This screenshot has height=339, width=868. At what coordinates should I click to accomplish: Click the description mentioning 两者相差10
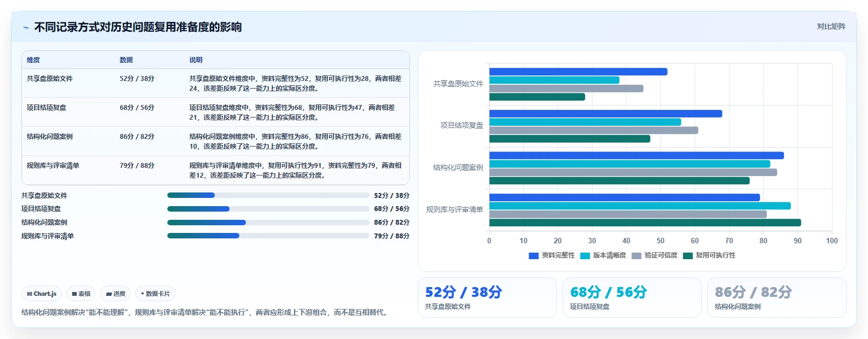tap(296, 142)
